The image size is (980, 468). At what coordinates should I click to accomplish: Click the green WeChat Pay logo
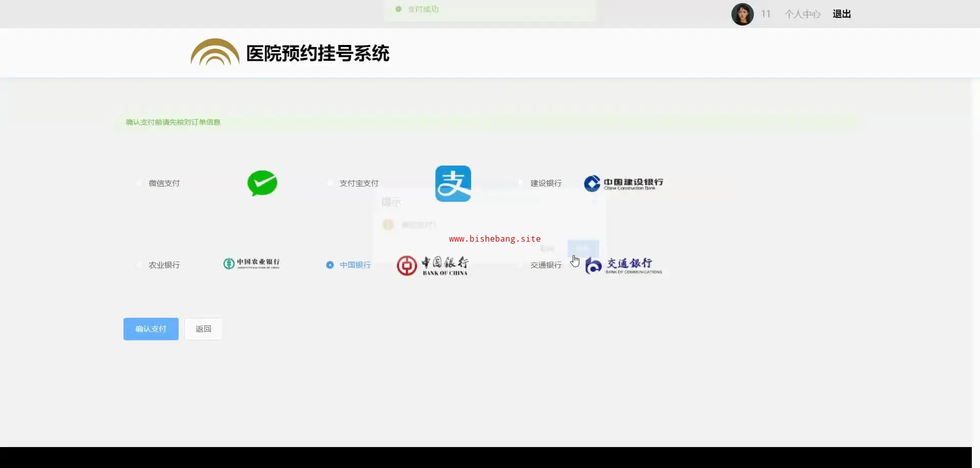tap(262, 183)
